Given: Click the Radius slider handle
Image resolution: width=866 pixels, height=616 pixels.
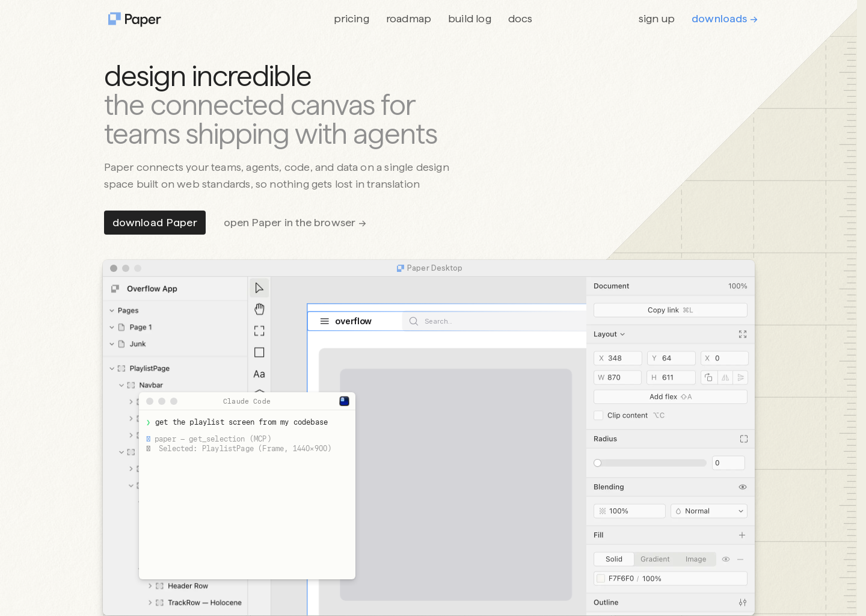Looking at the screenshot, I should tap(598, 463).
